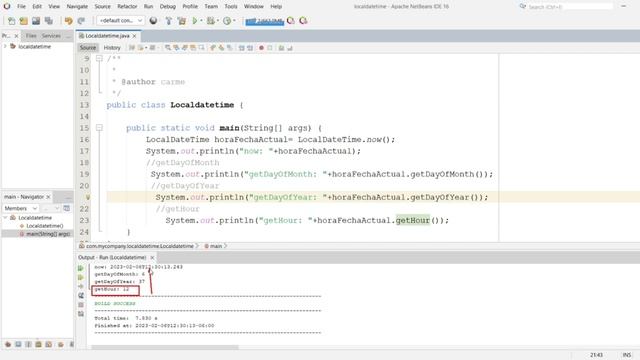
Task: Click the getHour method call in code
Action: (413, 220)
